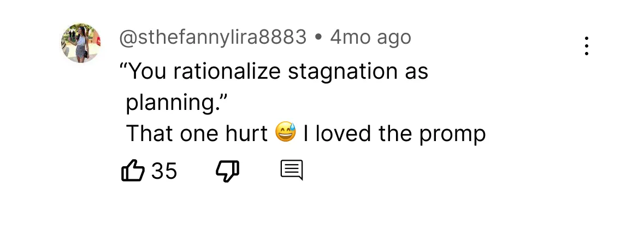Open the "4mo ago" comment permalink
The image size is (644, 228).
(x=370, y=38)
